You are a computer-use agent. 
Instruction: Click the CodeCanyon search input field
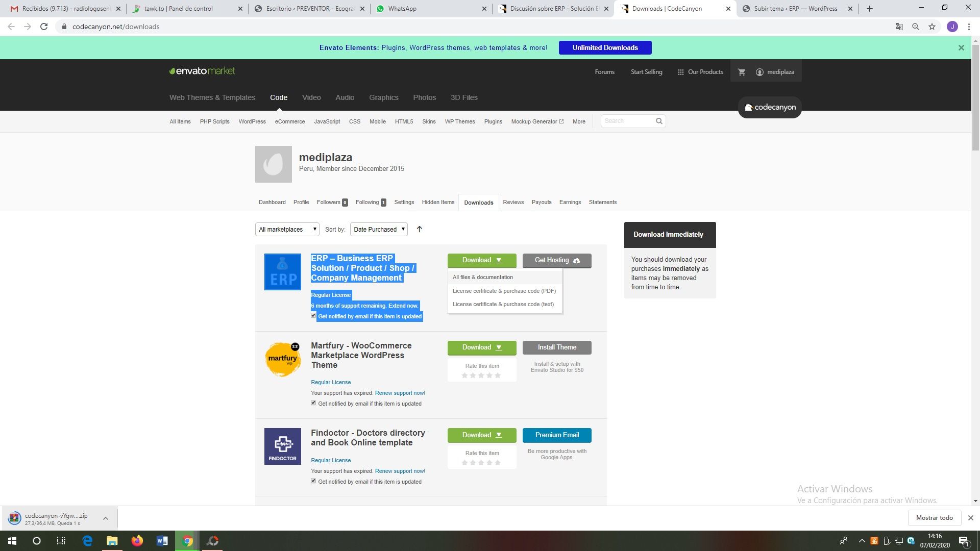click(628, 121)
